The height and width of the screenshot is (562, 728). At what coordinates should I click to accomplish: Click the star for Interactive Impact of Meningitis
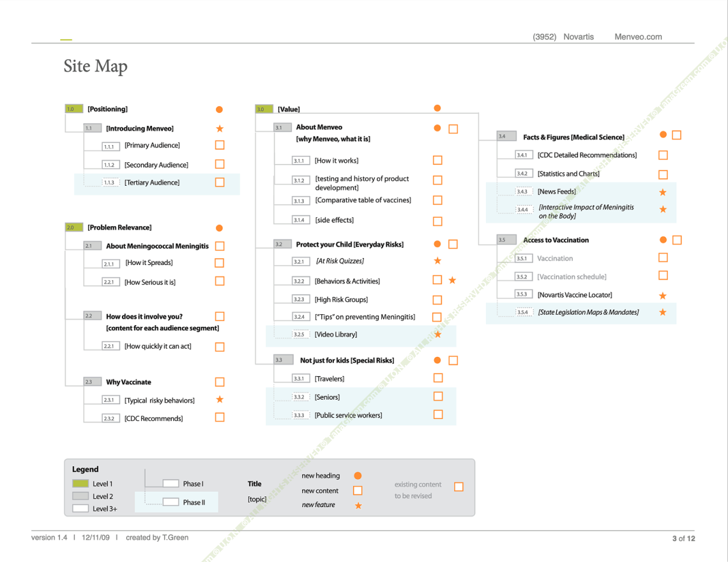pos(662,209)
